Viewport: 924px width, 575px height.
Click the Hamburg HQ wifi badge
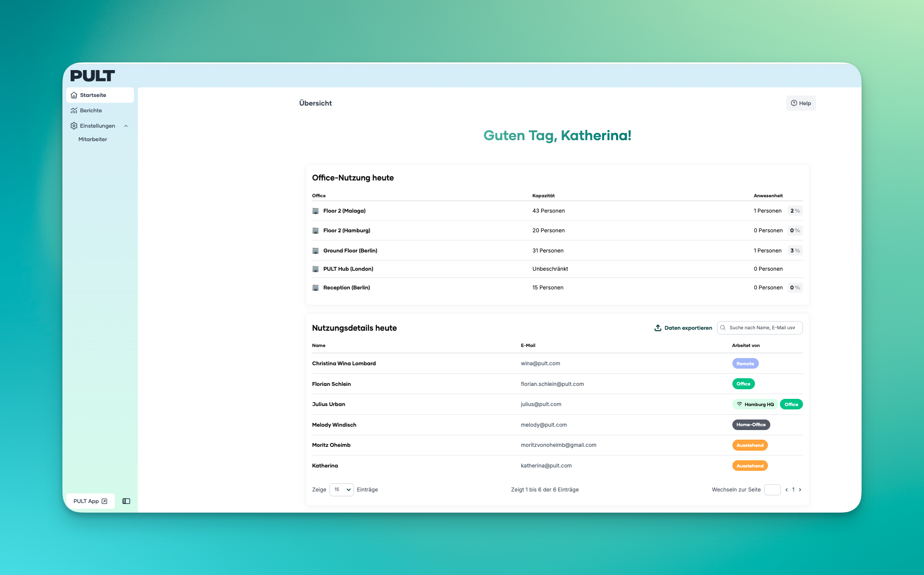coord(755,404)
